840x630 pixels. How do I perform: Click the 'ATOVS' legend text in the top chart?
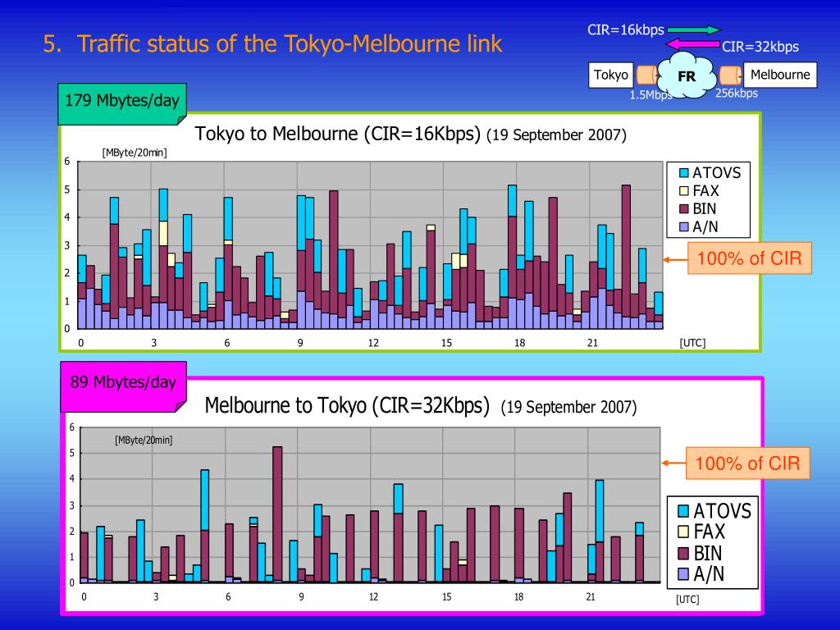coord(717,173)
